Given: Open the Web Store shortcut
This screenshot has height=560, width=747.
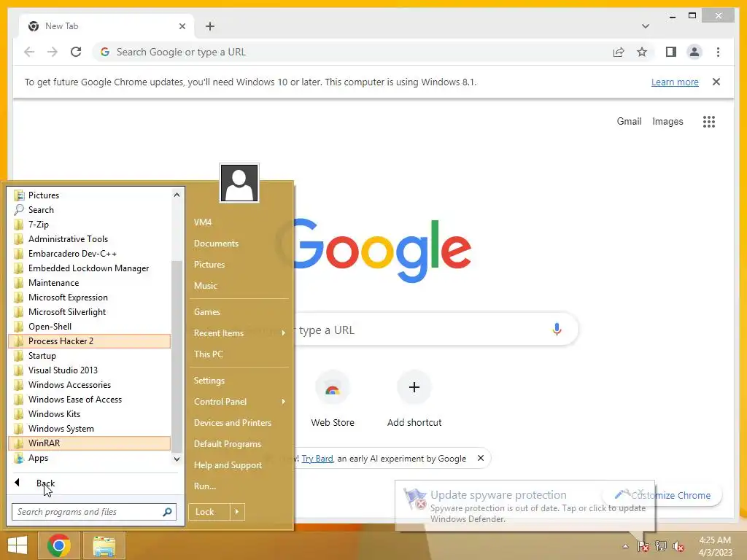Looking at the screenshot, I should point(333,399).
